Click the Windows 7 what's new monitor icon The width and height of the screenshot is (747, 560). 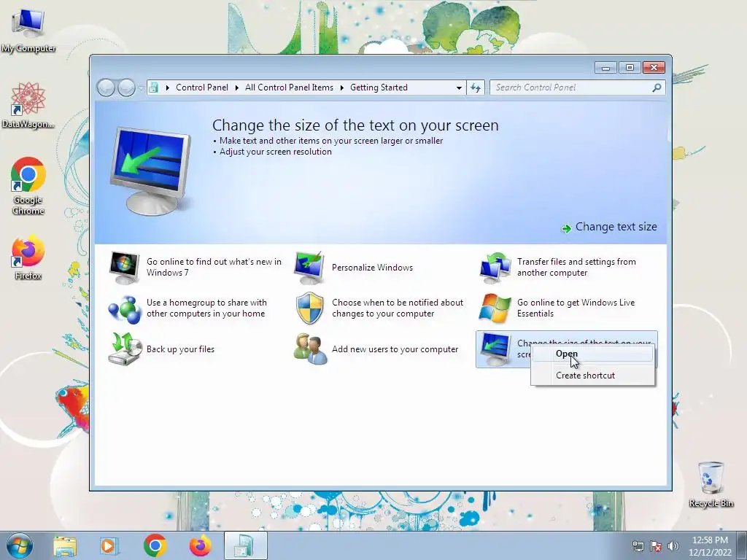click(124, 268)
